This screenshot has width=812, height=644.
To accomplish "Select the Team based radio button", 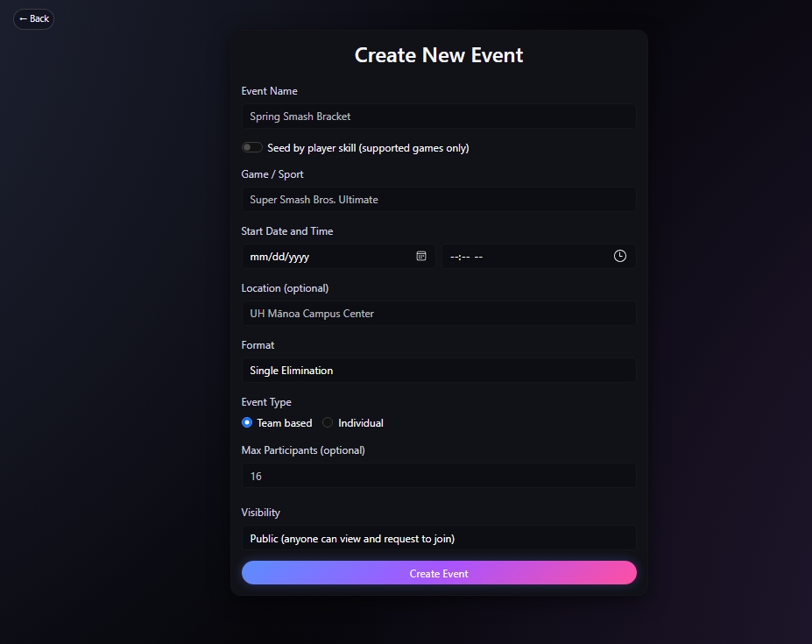I will pyautogui.click(x=247, y=422).
